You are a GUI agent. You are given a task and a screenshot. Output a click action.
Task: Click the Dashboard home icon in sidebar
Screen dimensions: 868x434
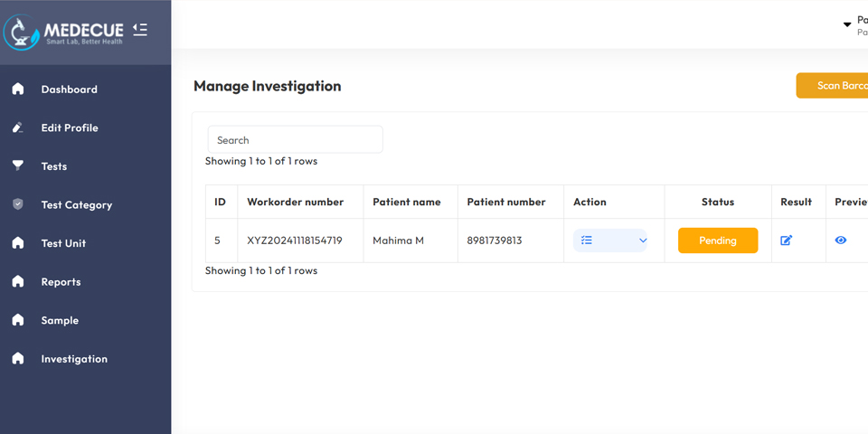click(x=18, y=90)
